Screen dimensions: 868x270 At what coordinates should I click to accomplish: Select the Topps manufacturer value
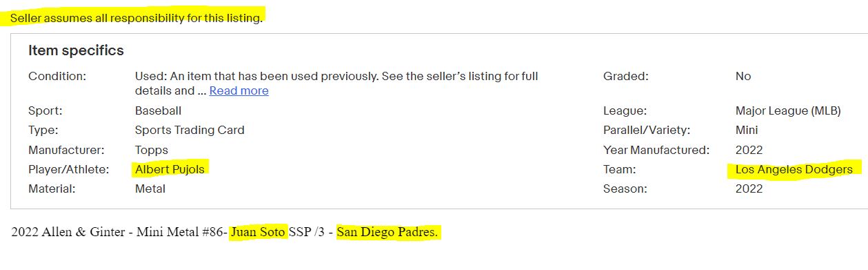[152, 150]
